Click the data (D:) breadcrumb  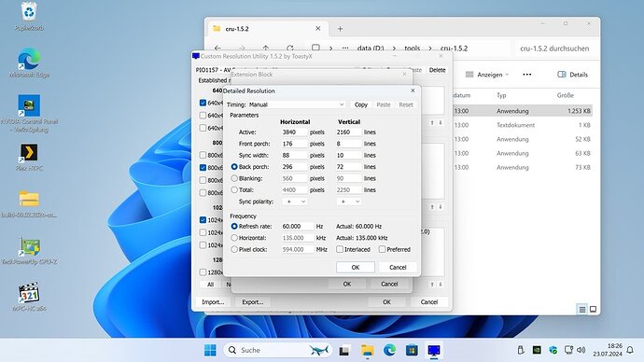point(371,49)
